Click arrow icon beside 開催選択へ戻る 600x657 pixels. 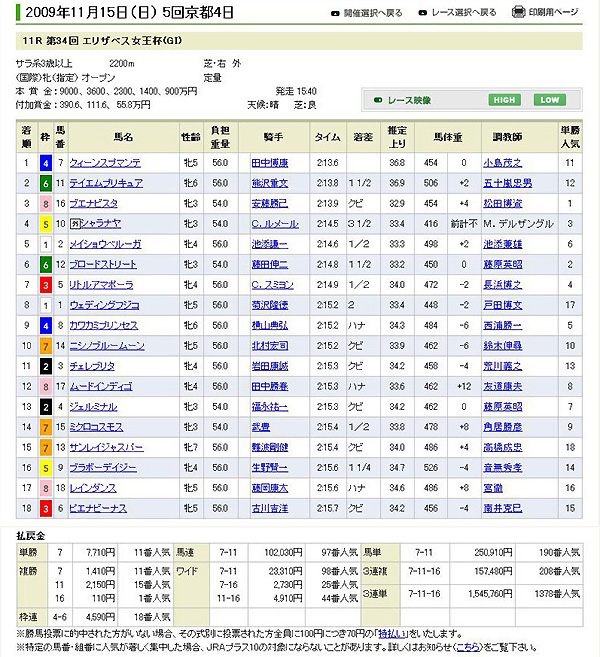click(336, 13)
